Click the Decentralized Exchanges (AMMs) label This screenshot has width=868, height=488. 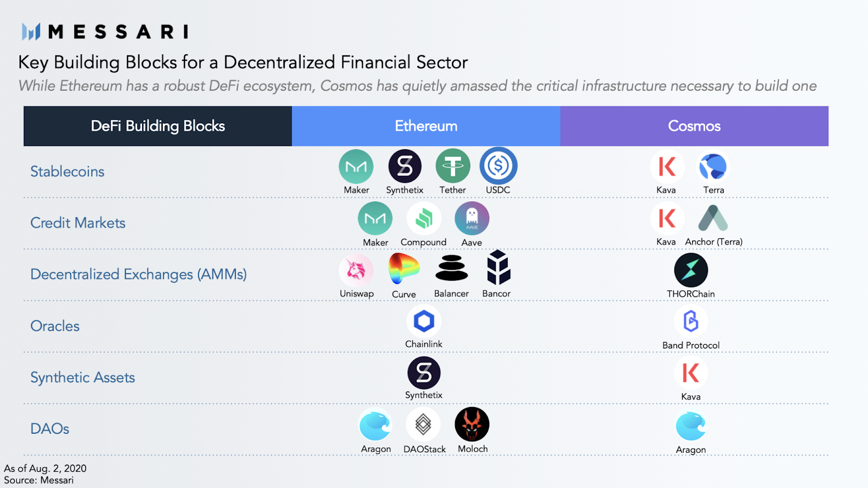point(138,274)
